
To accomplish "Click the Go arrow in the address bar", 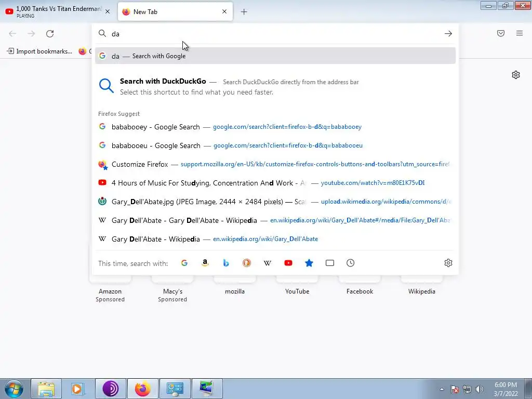I will tap(448, 34).
